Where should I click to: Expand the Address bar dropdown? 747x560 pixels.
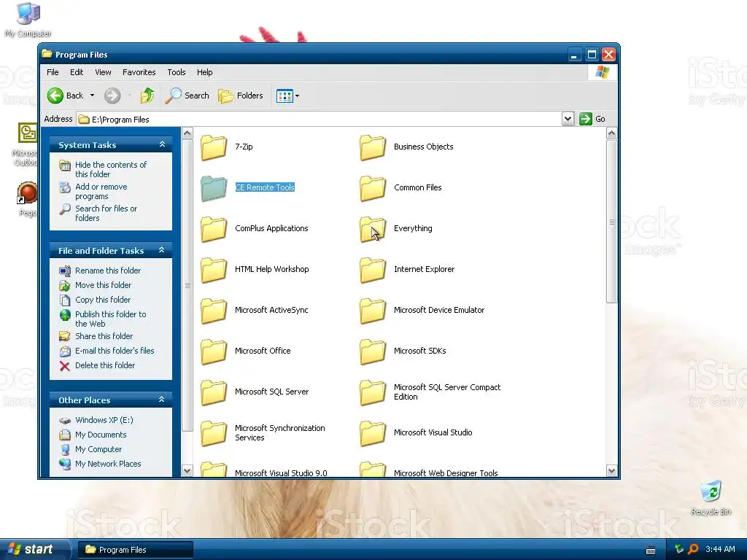(568, 119)
